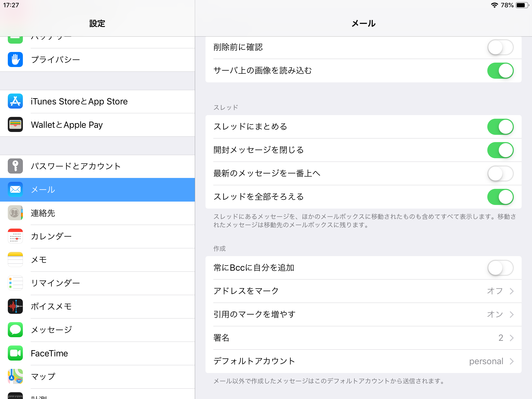Tap the Voice Memos waveform icon
532x399 pixels.
point(15,306)
